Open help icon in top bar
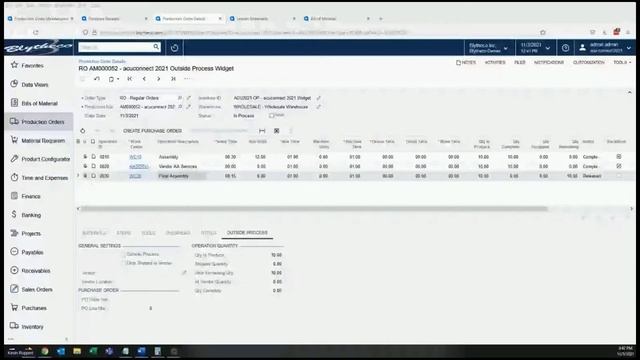The height and width of the screenshot is (360, 640). [x=565, y=48]
